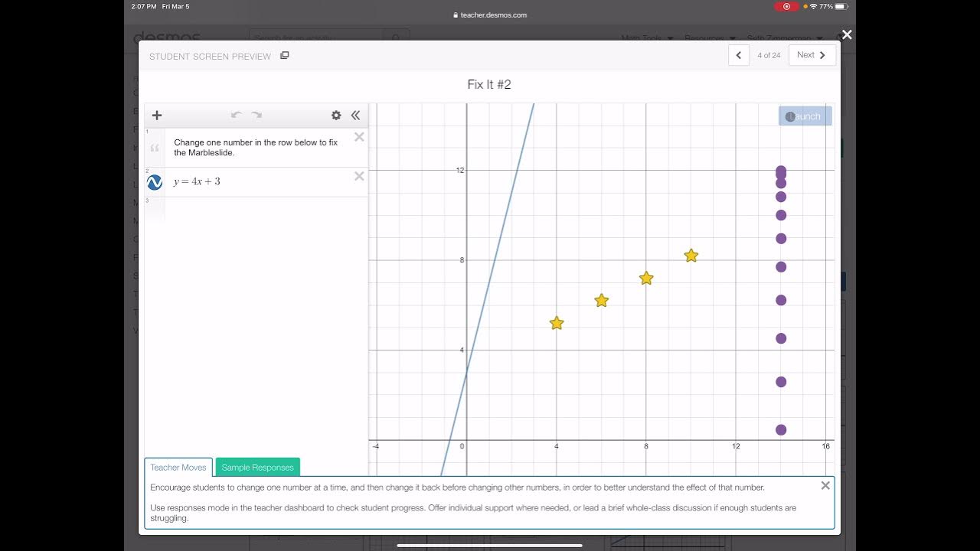Click the quote icon of the note row
The height and width of the screenshot is (551, 980).
155,148
